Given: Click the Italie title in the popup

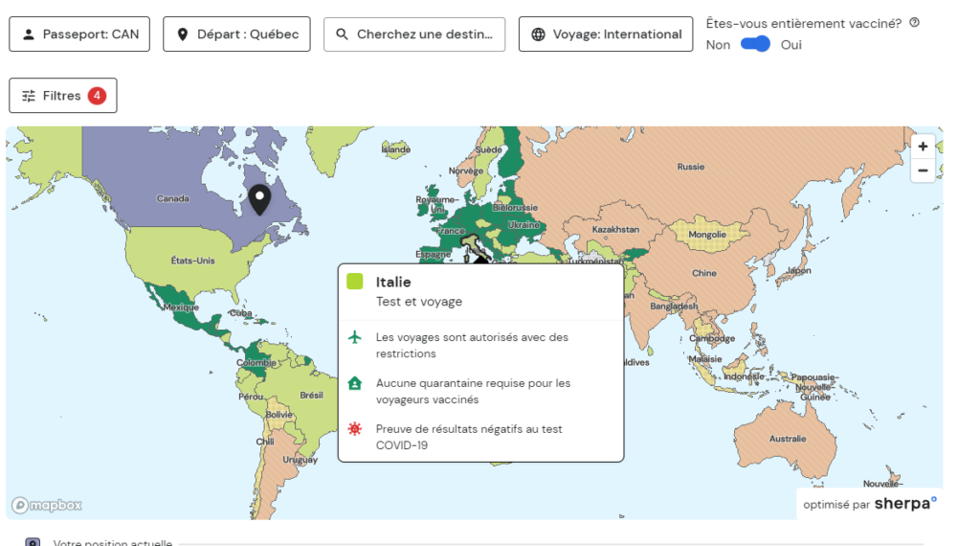Looking at the screenshot, I should click(x=393, y=282).
